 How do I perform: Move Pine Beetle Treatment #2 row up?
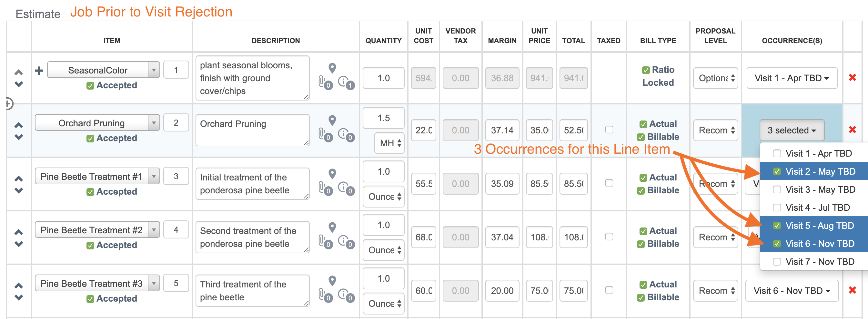point(19,232)
